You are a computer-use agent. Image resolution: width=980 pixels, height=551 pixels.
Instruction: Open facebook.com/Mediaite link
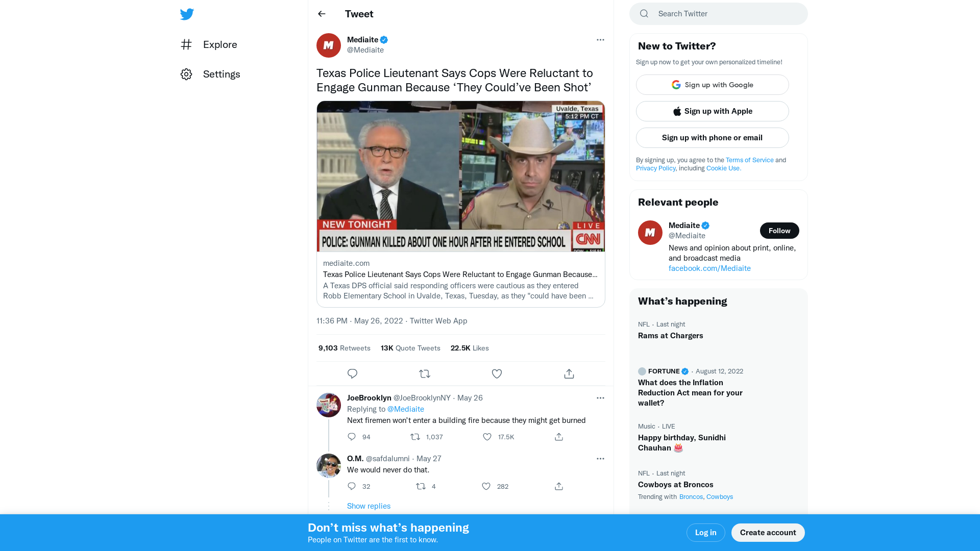click(709, 268)
